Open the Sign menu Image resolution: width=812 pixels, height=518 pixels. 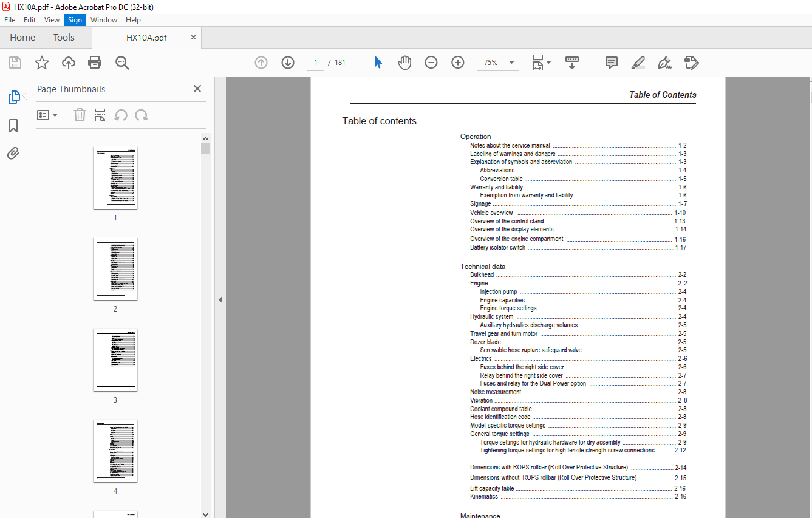tap(75, 20)
